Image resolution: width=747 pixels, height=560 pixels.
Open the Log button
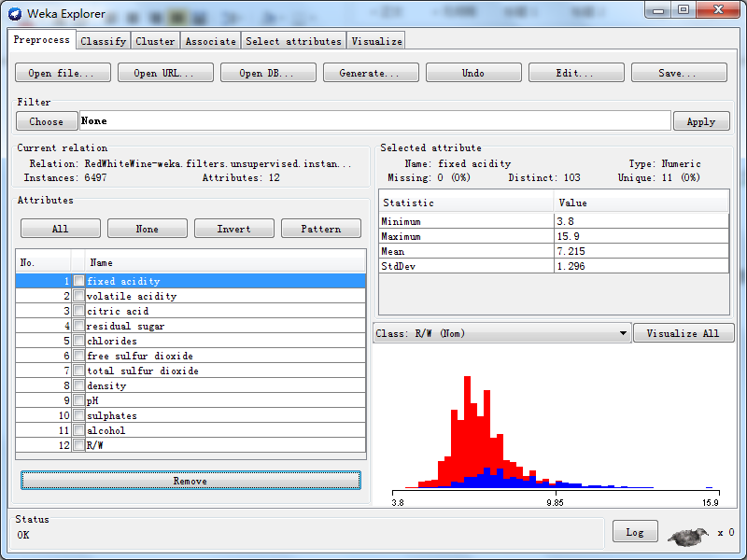635,532
